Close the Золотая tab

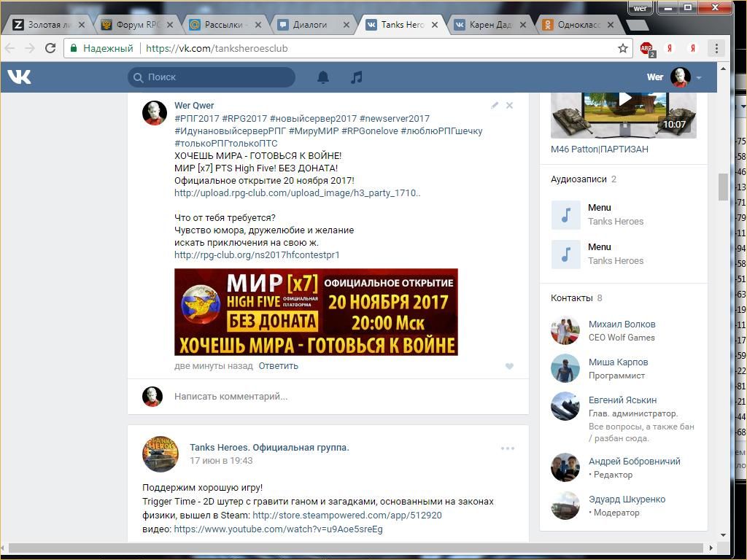pyautogui.click(x=82, y=25)
